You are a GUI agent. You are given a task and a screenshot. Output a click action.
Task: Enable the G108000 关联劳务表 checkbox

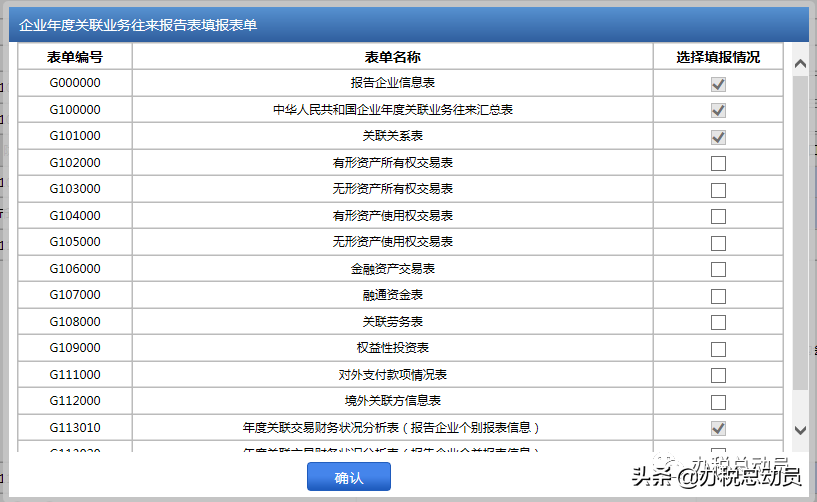coord(718,322)
